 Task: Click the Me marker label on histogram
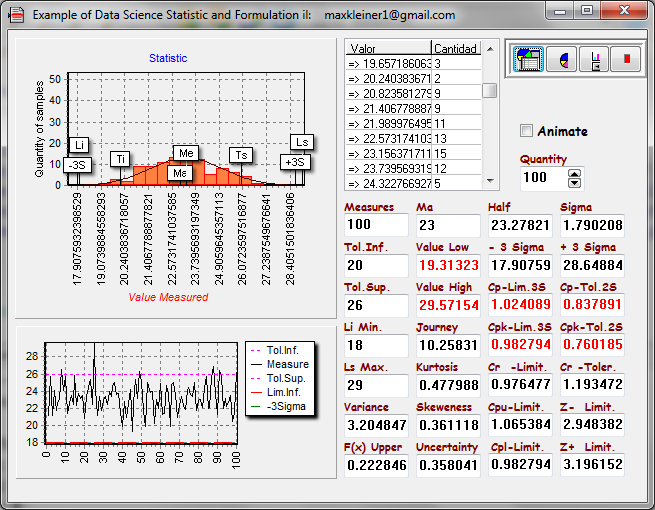tap(185, 153)
